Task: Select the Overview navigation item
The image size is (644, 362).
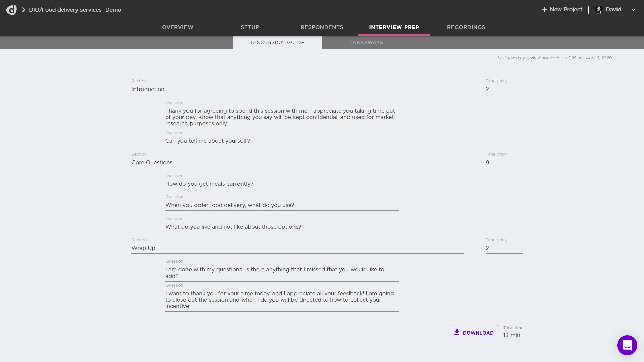Action: coord(177,27)
